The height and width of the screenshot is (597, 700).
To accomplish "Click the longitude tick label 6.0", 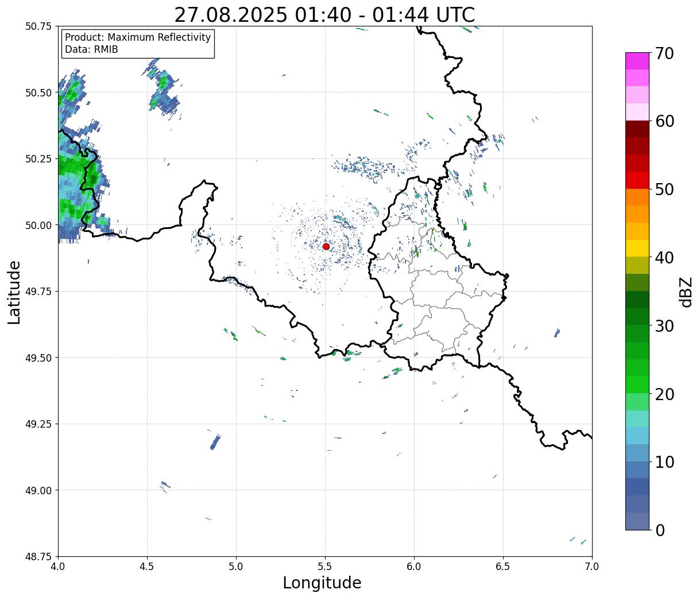I will (414, 566).
